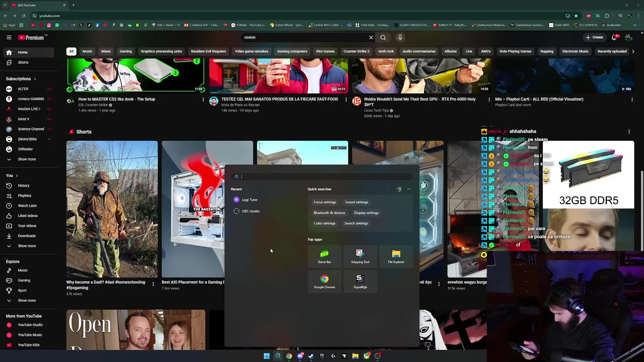The width and height of the screenshot is (644, 362).
Task: Open options for How to MASTER CS2 video
Action: [x=203, y=100]
